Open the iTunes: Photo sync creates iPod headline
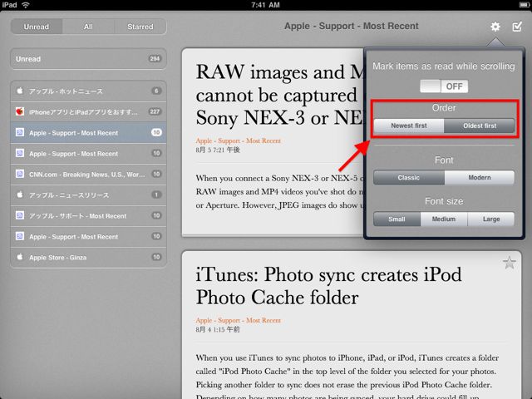This screenshot has height=399, width=532. click(x=328, y=286)
